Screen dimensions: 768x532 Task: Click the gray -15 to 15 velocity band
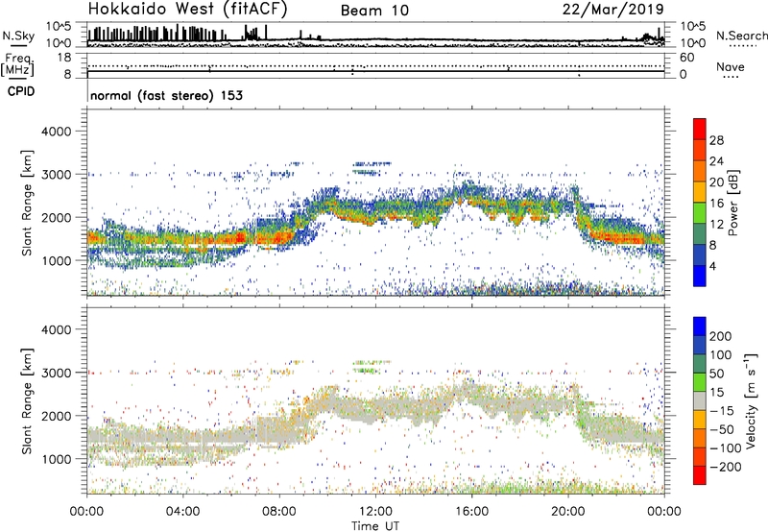699,400
